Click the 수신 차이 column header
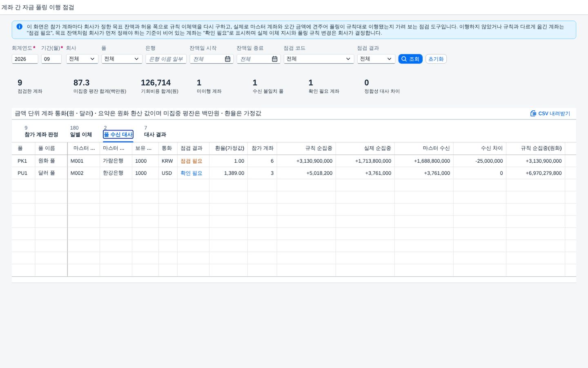Screen dimensions: 588x368 click(480, 148)
